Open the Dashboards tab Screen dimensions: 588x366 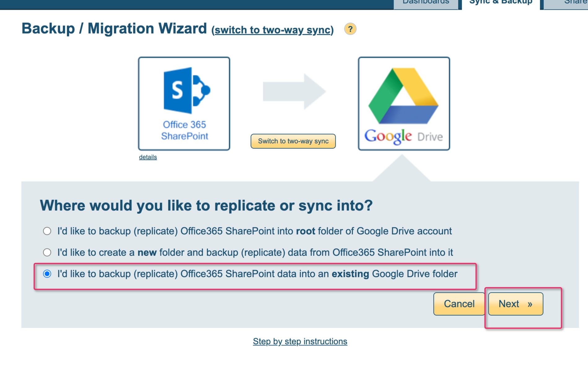point(426,3)
